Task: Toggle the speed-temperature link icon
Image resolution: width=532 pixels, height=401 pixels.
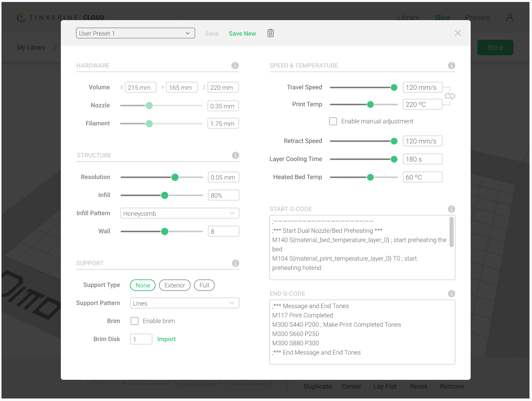Action: point(450,96)
